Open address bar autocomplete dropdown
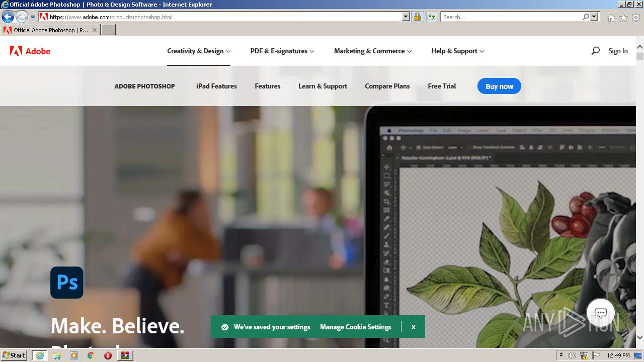 [406, 17]
